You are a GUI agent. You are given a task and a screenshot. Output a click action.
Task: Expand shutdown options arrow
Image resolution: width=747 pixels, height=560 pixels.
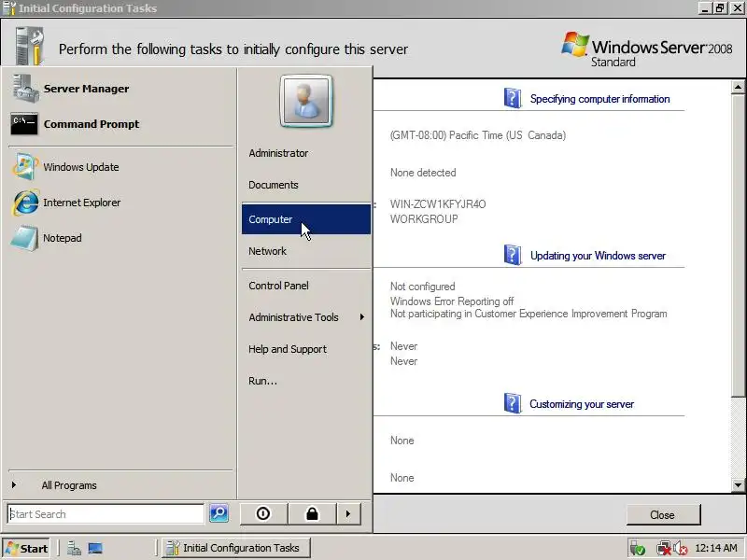tap(348, 514)
